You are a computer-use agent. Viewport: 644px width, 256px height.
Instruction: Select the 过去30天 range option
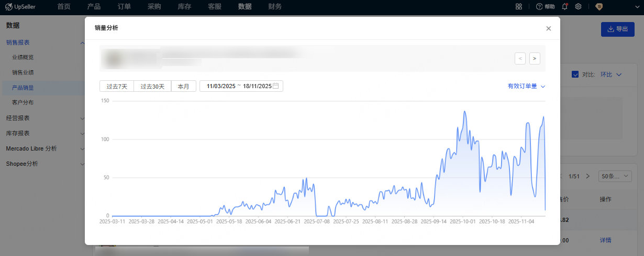(152, 87)
